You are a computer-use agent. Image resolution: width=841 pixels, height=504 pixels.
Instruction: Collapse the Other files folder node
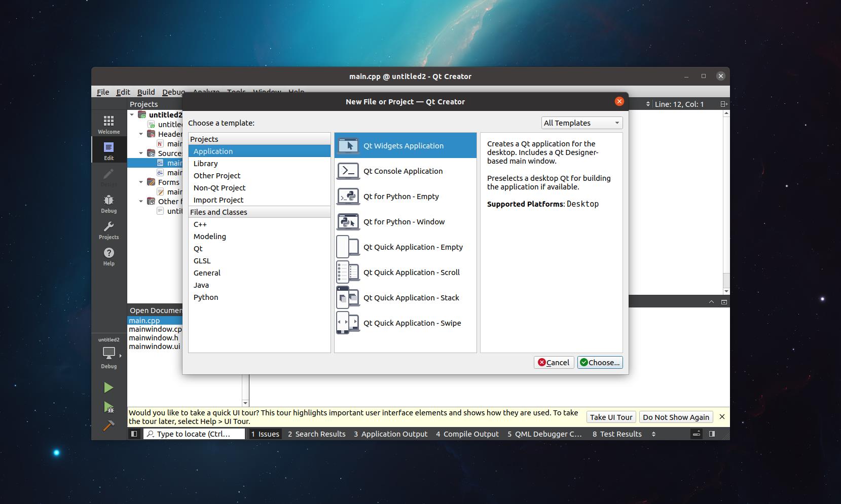point(141,202)
